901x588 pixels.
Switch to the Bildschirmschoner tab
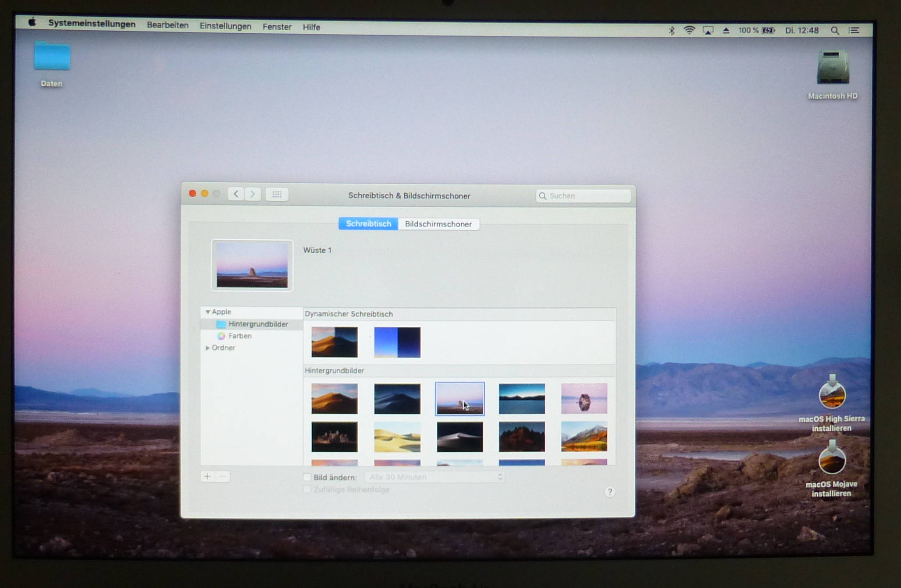click(x=438, y=224)
